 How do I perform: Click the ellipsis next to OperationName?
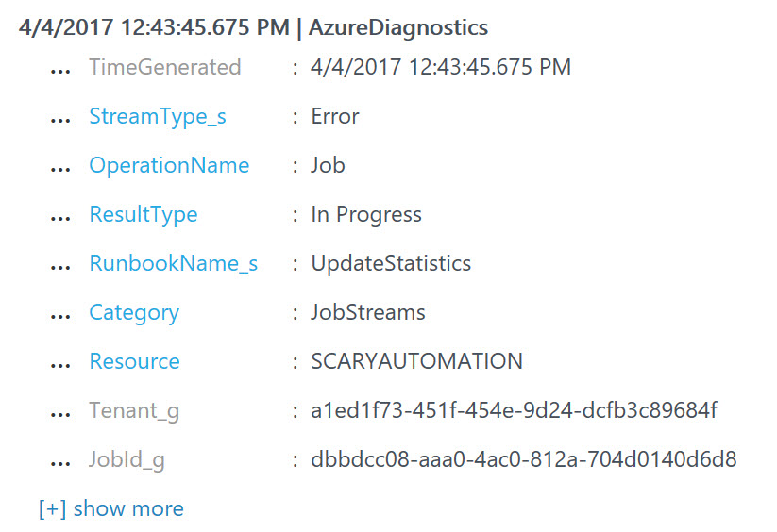pos(60,169)
